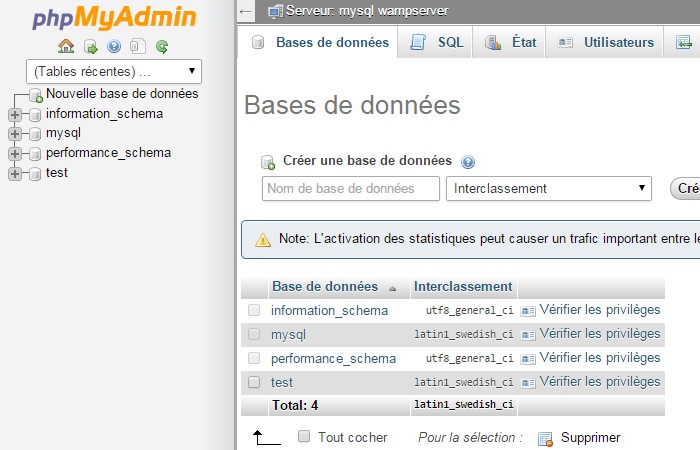Focus the Nom de base de données field
The width and height of the screenshot is (700, 450).
tap(351, 188)
